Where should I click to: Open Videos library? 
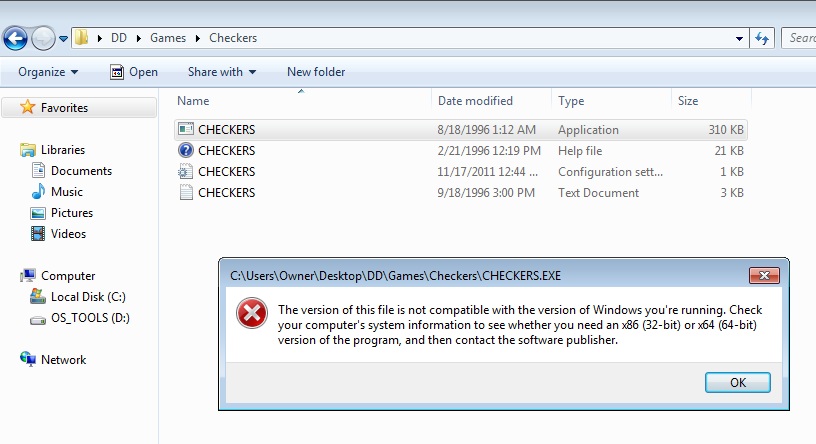[68, 234]
